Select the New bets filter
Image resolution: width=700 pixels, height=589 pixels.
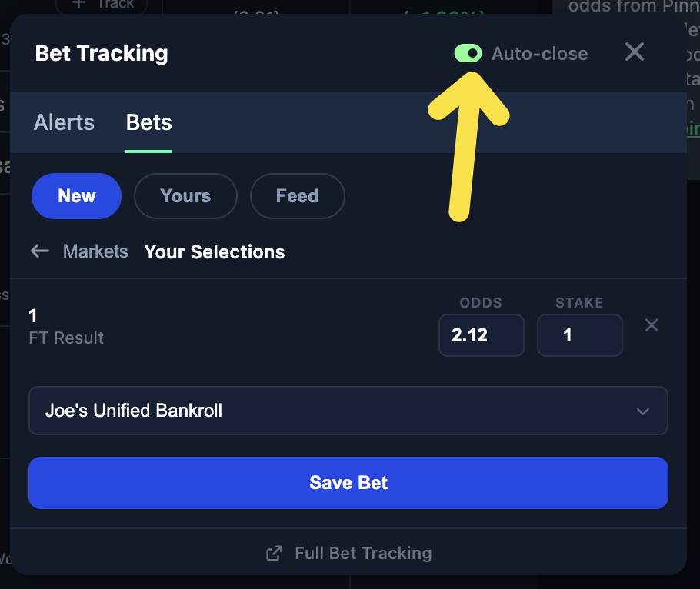coord(76,196)
